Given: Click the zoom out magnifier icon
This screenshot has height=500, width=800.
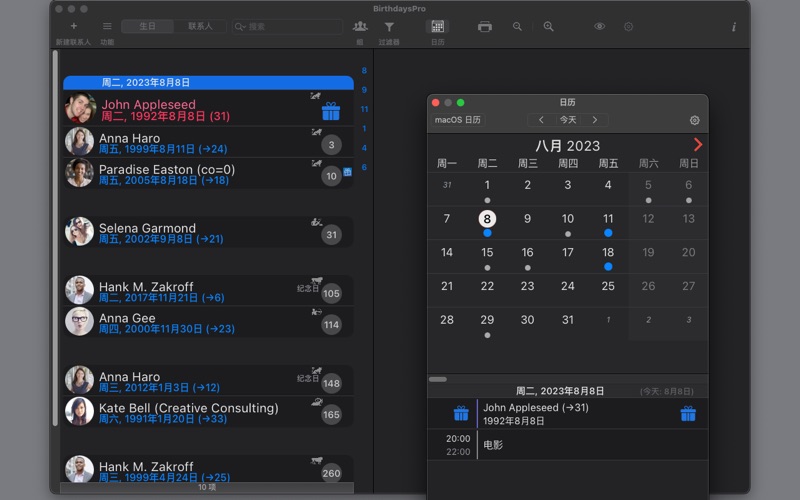Looking at the screenshot, I should (x=517, y=26).
